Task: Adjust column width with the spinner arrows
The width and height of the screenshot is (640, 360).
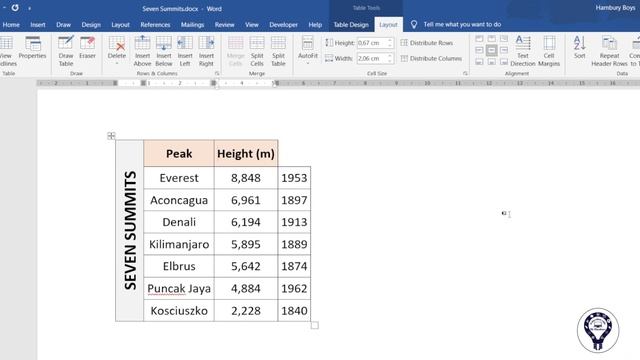Action: click(390, 58)
